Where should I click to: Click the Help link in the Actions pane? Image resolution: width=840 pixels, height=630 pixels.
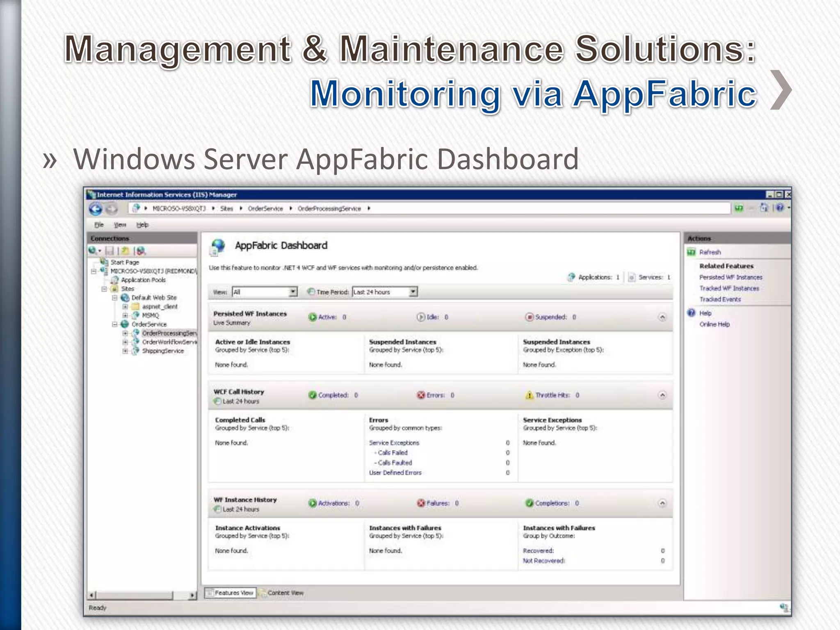(x=705, y=313)
